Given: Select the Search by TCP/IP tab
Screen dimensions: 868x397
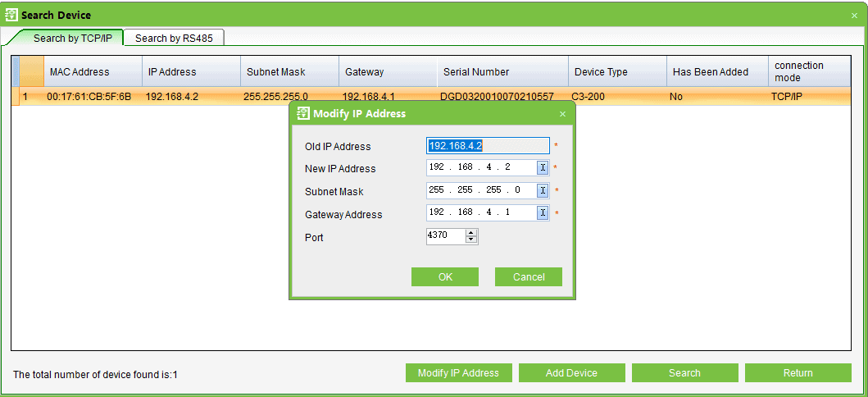Looking at the screenshot, I should pyautogui.click(x=73, y=38).
